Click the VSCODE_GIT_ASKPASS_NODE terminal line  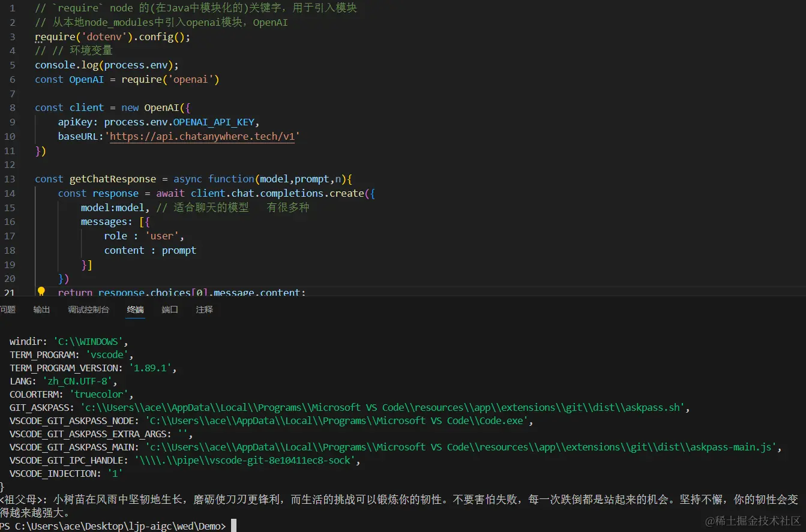point(271,421)
